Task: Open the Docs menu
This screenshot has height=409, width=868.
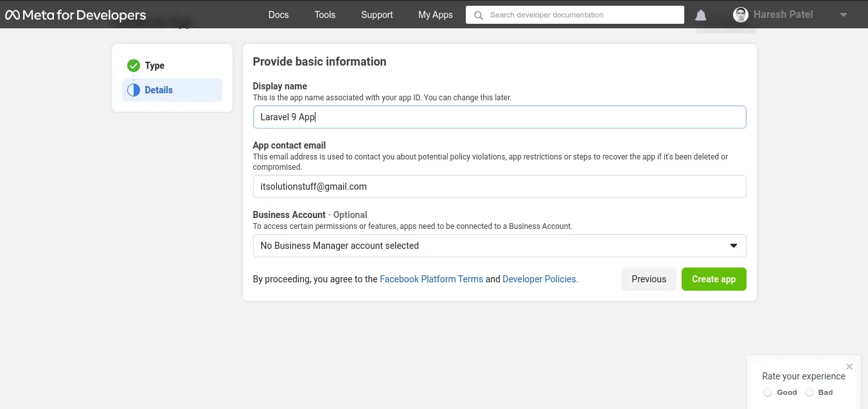Action: click(278, 15)
